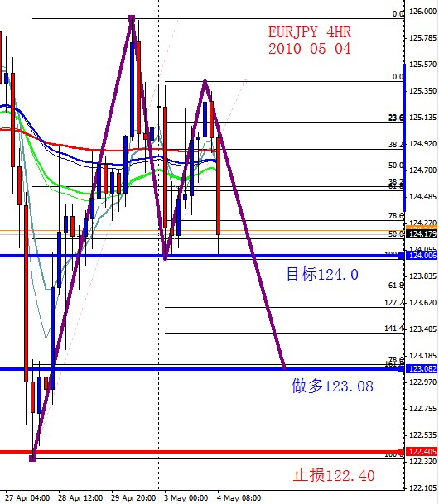
Task: Click the 4 May 08:00 time axis label
Action: tap(239, 498)
